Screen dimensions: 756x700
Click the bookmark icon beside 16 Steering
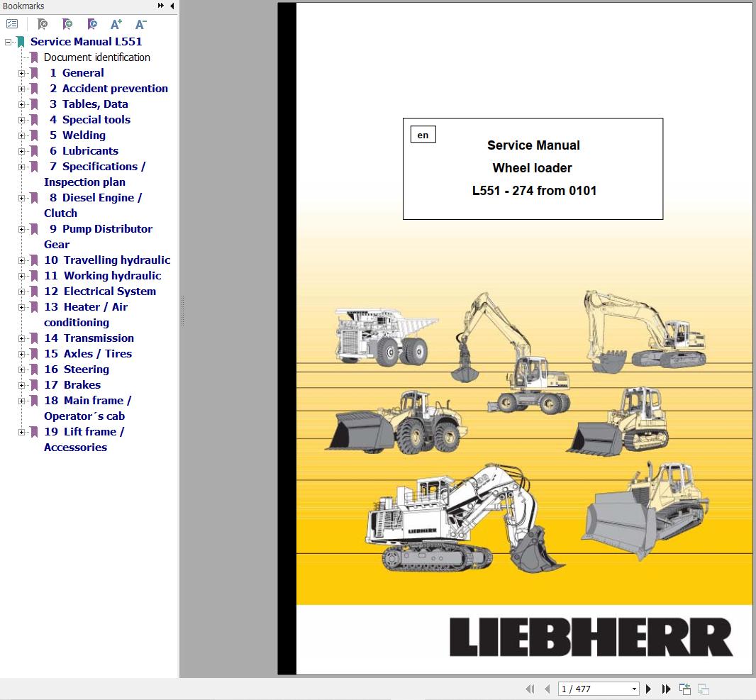click(x=34, y=370)
